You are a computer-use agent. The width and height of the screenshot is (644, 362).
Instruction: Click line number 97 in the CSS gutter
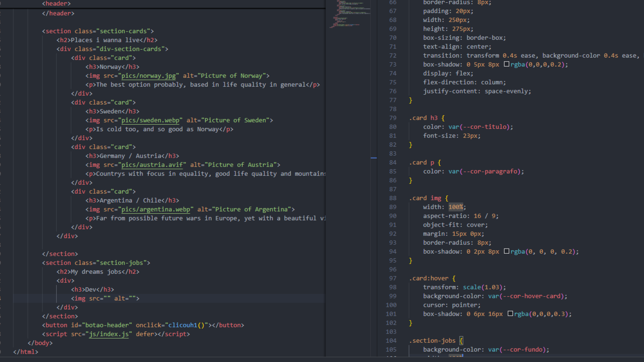point(392,278)
